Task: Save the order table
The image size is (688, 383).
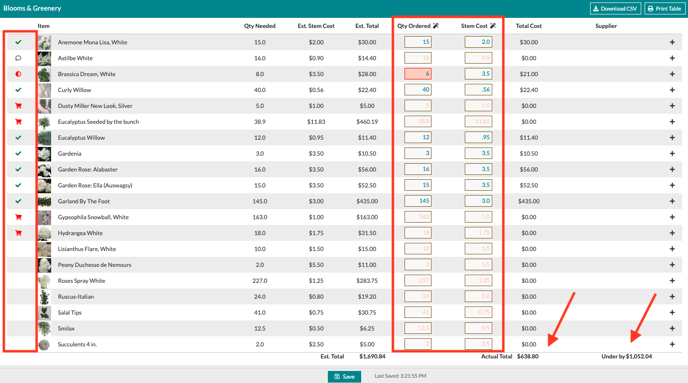Action: tap(344, 376)
